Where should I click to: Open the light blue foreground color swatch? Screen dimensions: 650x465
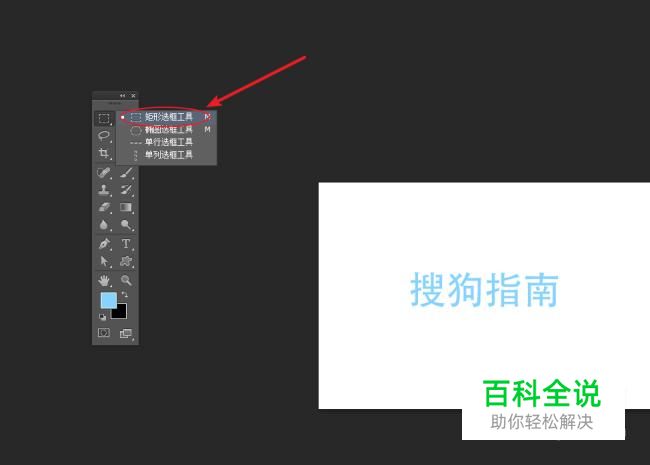point(108,300)
